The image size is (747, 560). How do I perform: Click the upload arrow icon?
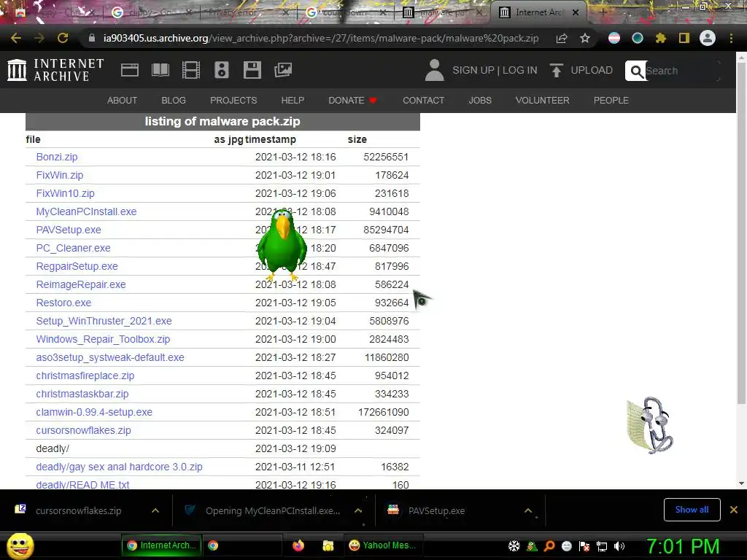pos(556,70)
